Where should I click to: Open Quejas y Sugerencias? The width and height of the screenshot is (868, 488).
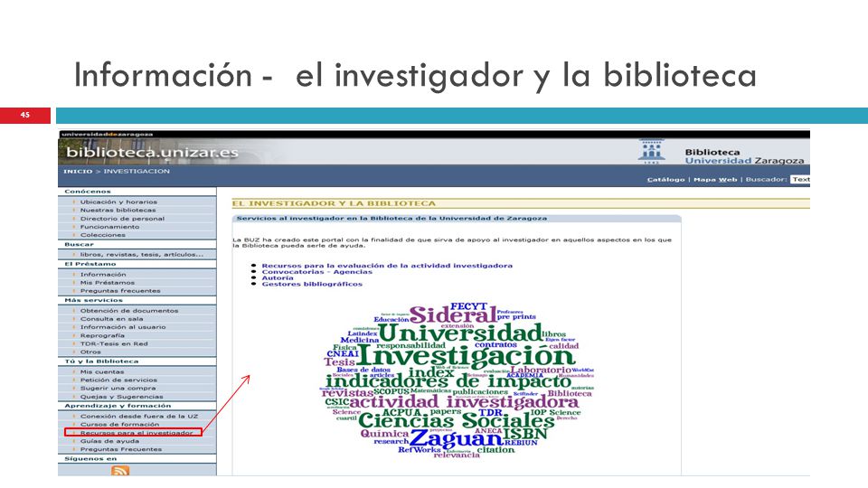click(x=122, y=397)
